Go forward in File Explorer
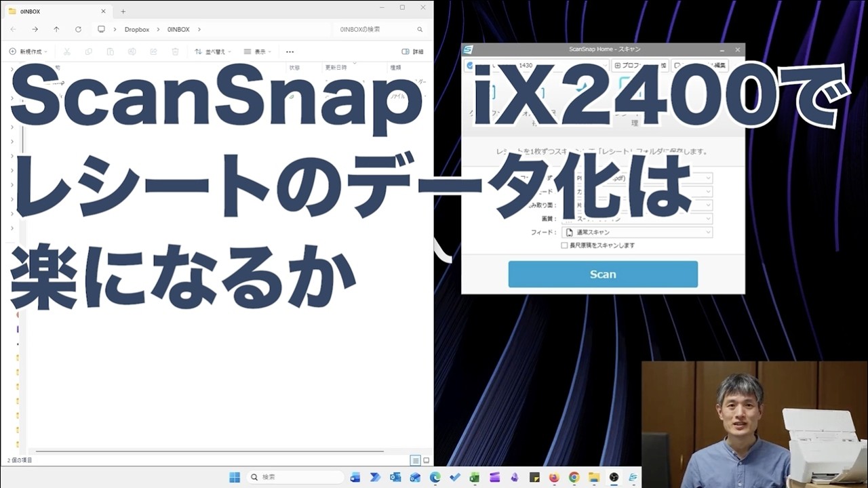 point(35,29)
